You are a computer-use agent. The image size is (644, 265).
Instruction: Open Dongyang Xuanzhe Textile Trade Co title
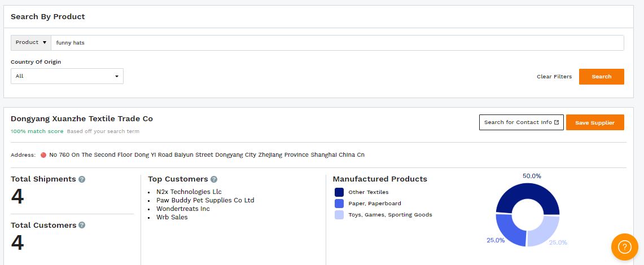[82, 119]
